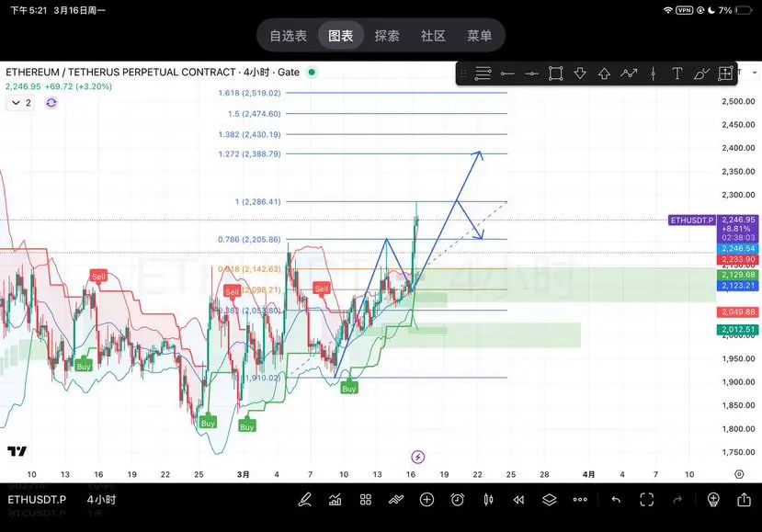Image resolution: width=762 pixels, height=532 pixels.
Task: Tap the 2,012.51 green price label
Action: (x=738, y=330)
